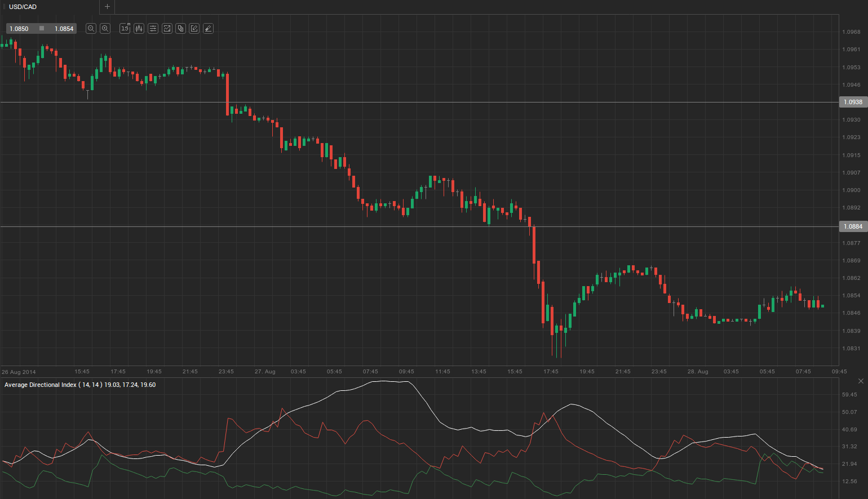This screenshot has height=499, width=868.
Task: Open the 15m timeframe dropdown
Action: [x=125, y=28]
